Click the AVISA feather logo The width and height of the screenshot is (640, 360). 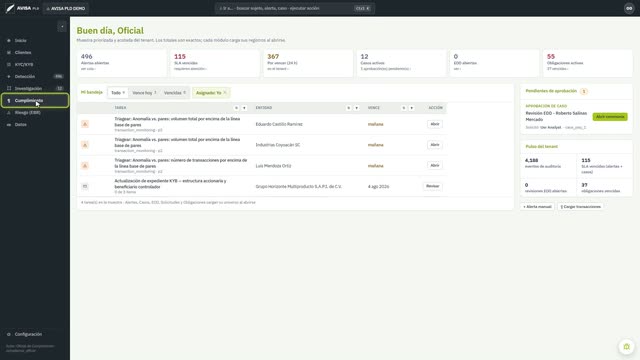coord(10,8)
